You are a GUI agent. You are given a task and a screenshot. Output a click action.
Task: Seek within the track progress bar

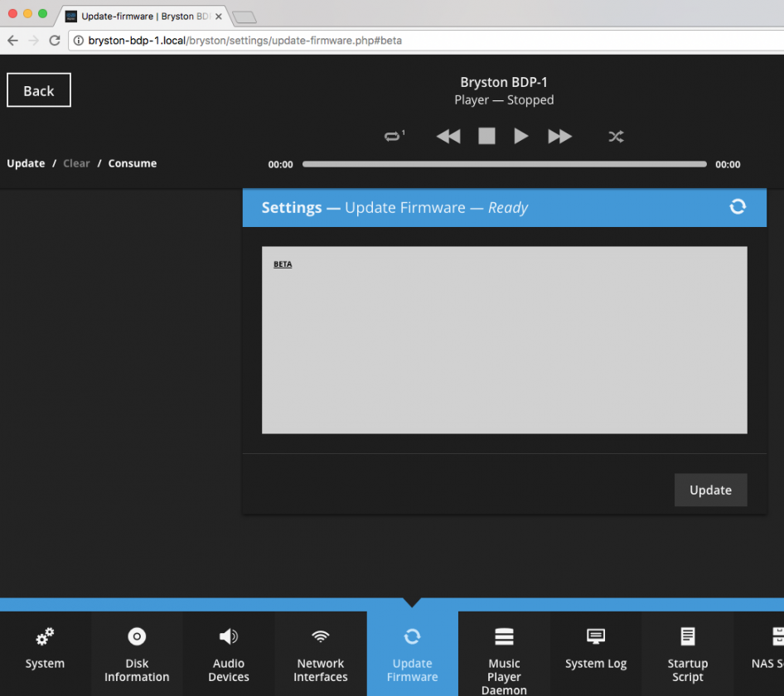coord(505,164)
